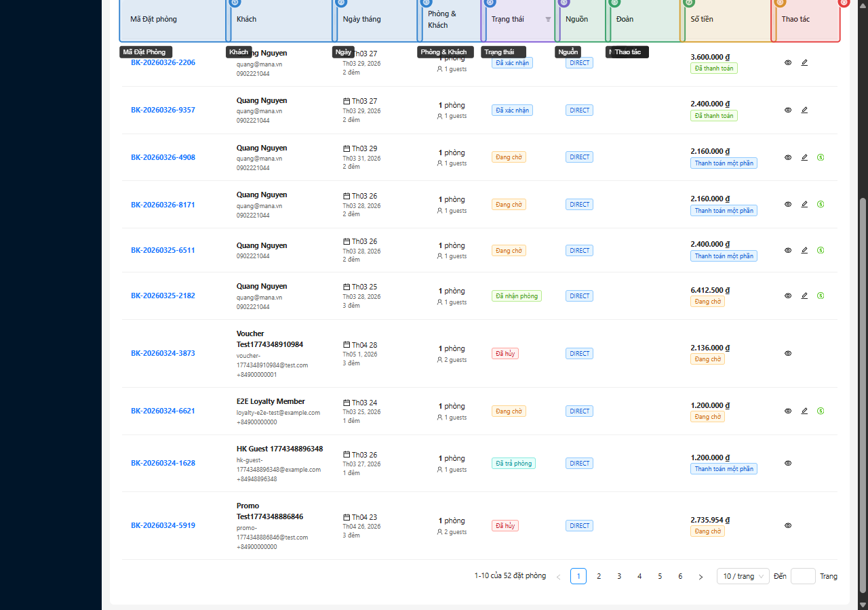The image size is (868, 610).
Task: View cancelled booking BK-20260324-3873 details
Action: 788,353
